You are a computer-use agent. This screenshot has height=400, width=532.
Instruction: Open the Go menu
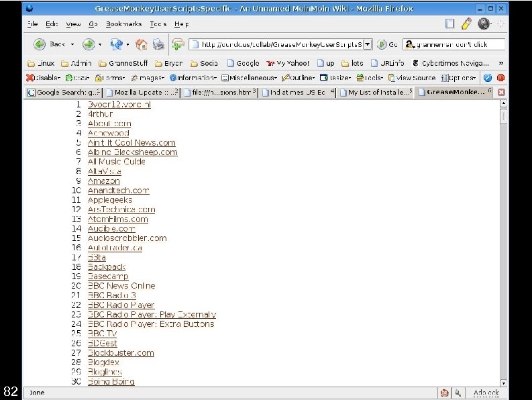pyautogui.click(x=93, y=23)
